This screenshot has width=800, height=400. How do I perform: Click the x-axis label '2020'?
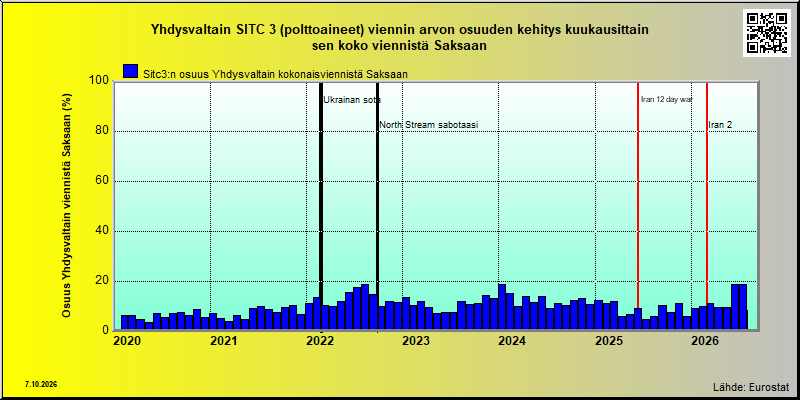127,340
